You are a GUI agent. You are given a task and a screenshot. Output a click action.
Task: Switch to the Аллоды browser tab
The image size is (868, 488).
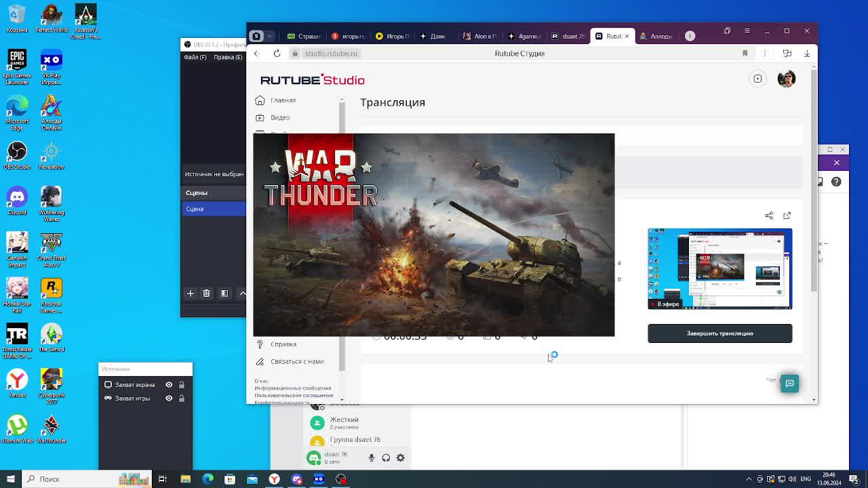click(656, 36)
